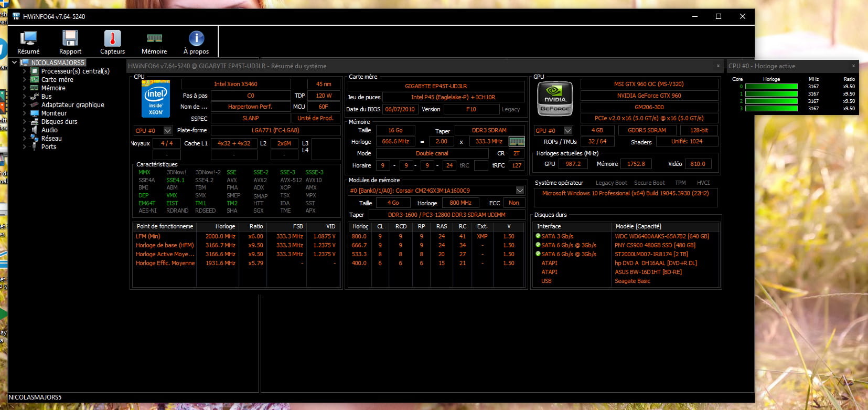
Task: Click the NVIDIA GeForce logo
Action: click(x=555, y=98)
